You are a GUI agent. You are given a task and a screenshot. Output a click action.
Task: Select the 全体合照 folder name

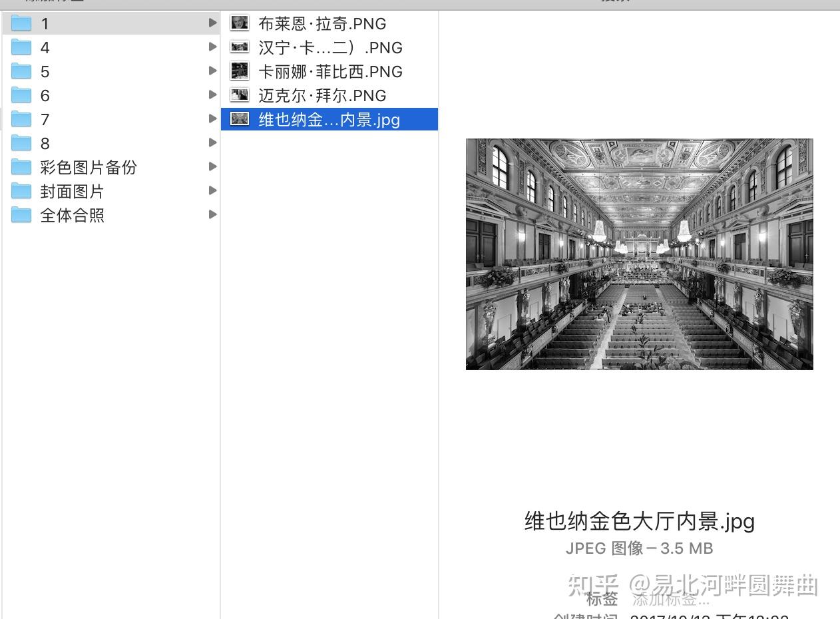(73, 216)
